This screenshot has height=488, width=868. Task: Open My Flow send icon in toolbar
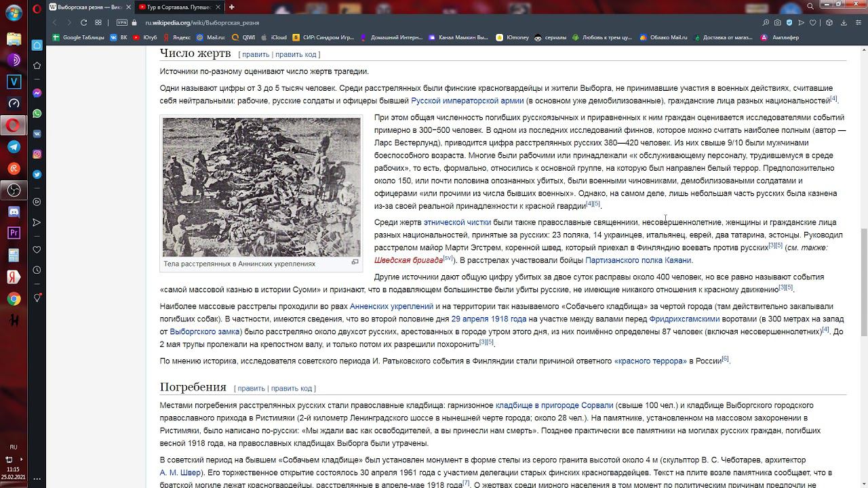[801, 22]
